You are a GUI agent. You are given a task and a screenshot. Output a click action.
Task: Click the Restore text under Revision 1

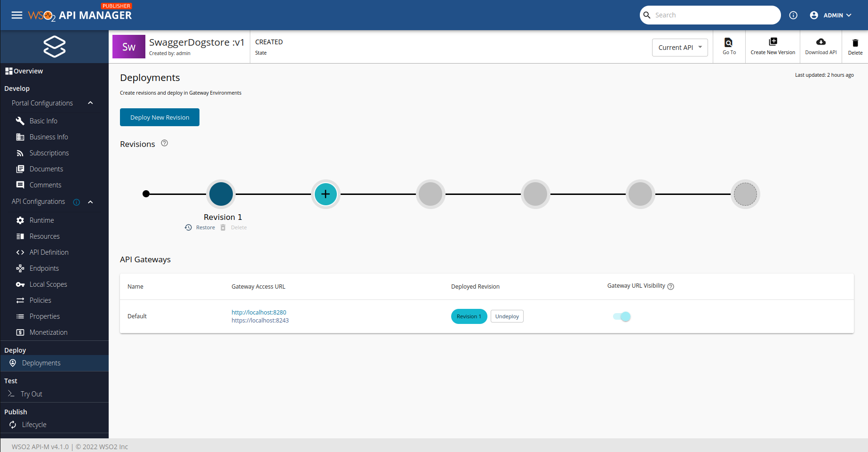206,227
